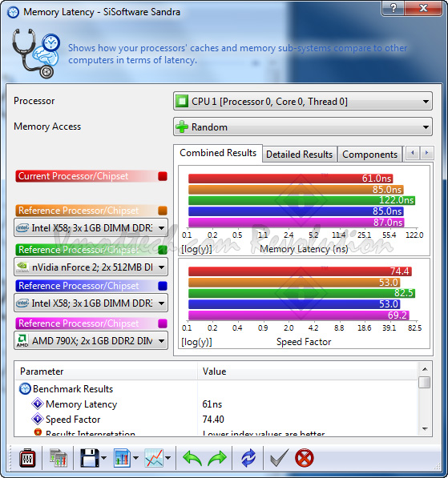
Task: Click the magenta 87.0ns latency bar
Action: click(x=296, y=223)
